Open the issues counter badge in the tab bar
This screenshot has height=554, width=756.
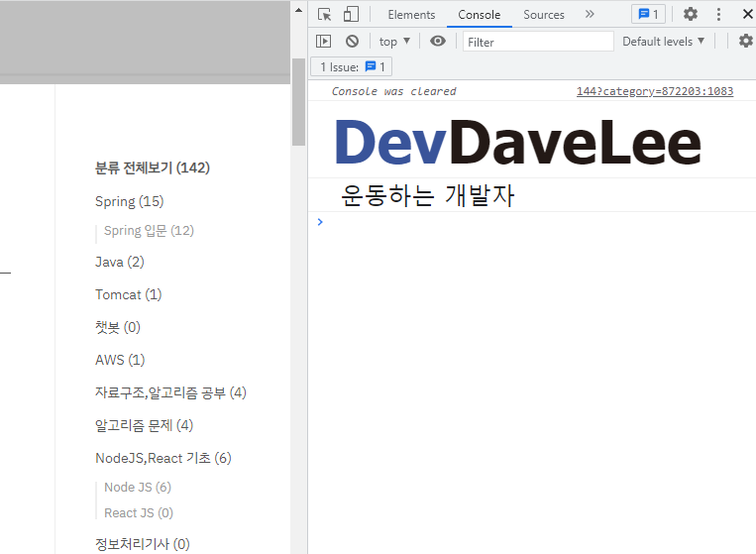pos(648,15)
